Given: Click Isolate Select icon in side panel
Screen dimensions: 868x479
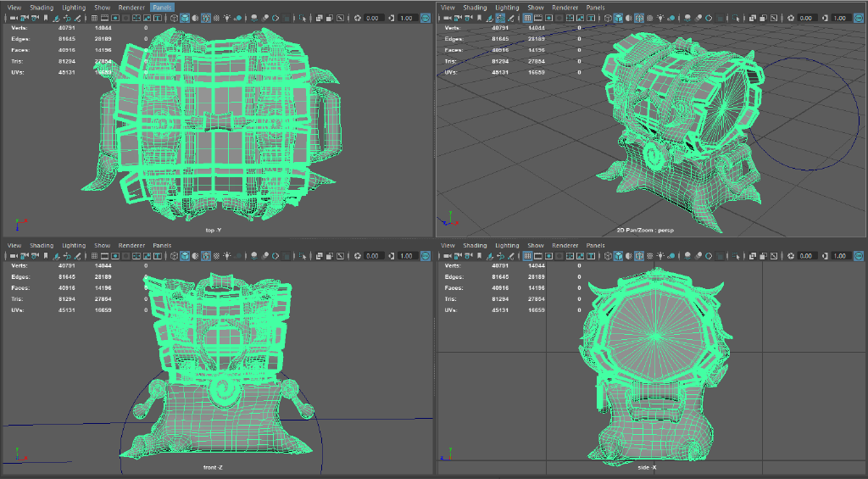Looking at the screenshot, I should click(736, 256).
